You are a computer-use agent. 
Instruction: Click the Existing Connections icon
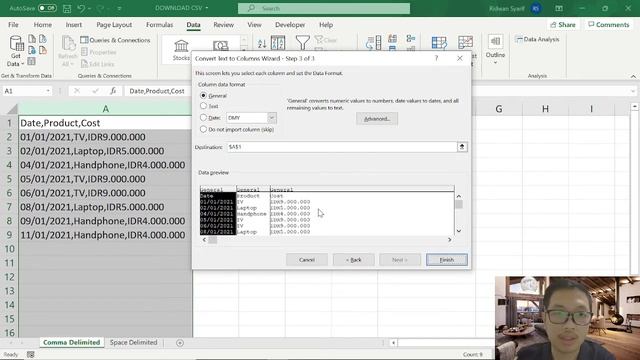(x=43, y=51)
